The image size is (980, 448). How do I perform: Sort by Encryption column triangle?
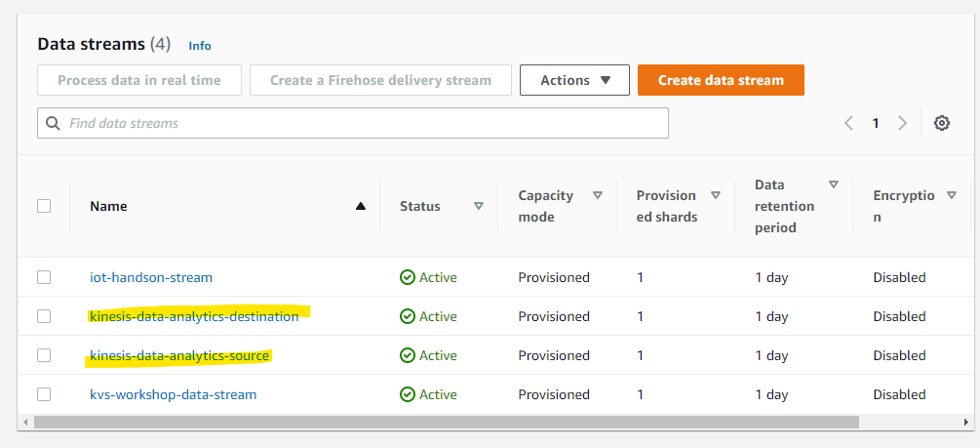point(952,195)
